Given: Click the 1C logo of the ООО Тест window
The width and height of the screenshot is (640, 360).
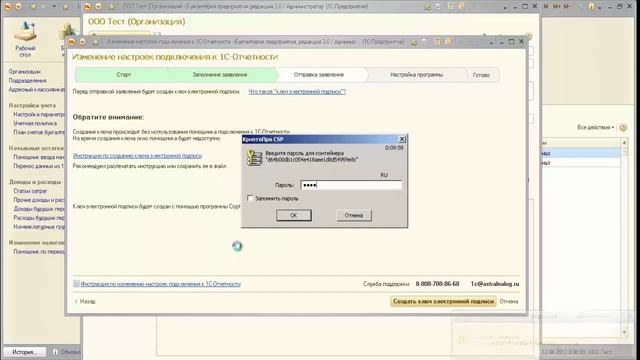Looking at the screenshot, I should coord(87,7).
